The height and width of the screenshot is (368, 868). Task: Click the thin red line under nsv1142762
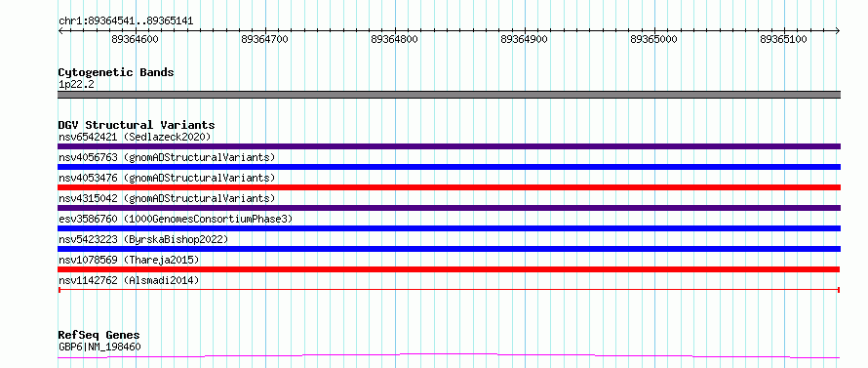point(449,290)
